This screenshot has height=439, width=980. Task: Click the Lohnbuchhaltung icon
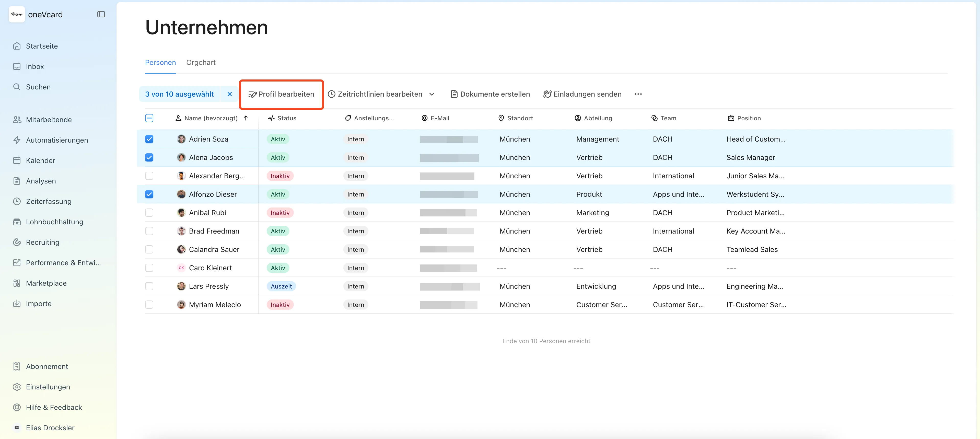pyautogui.click(x=17, y=222)
